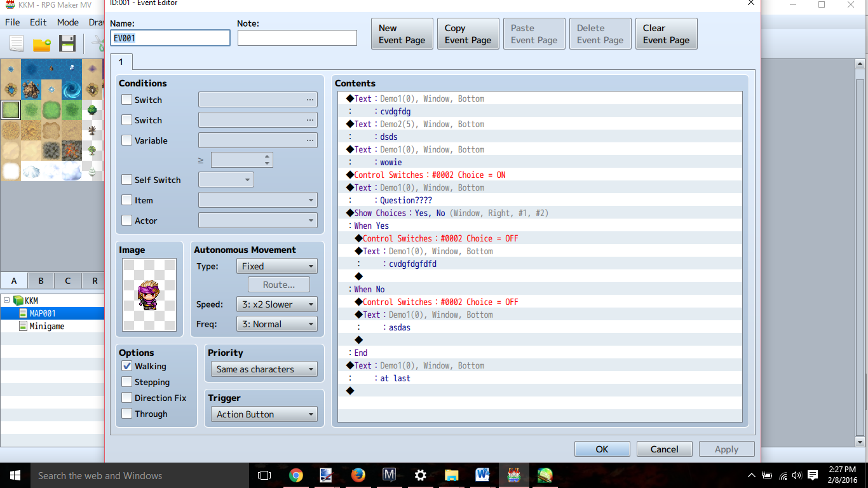The image size is (868, 488).
Task: Enable the first Switch condition checkbox
Action: tap(127, 100)
